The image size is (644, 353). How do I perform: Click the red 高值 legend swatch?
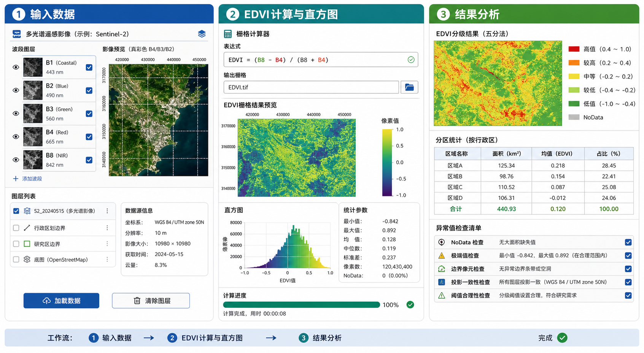574,49
